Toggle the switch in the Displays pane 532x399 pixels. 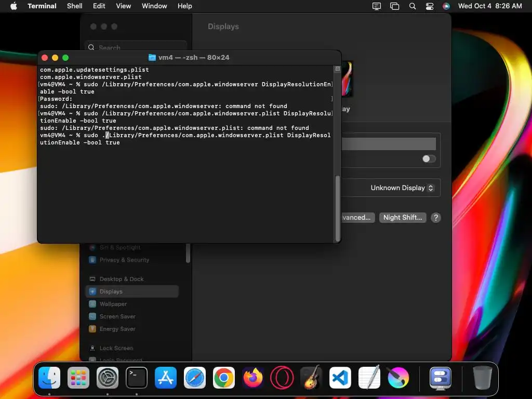[429, 159]
